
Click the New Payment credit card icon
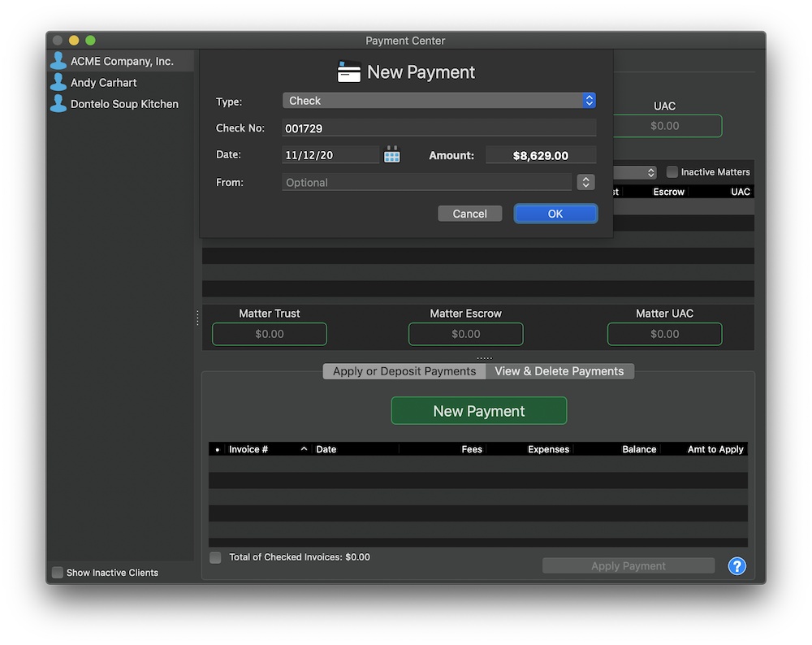(x=348, y=71)
